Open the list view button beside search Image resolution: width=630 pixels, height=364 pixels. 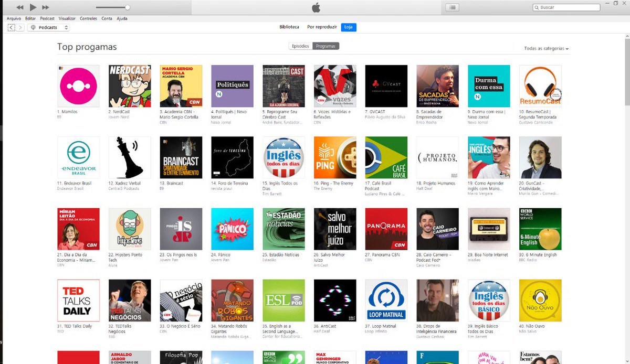453,7
